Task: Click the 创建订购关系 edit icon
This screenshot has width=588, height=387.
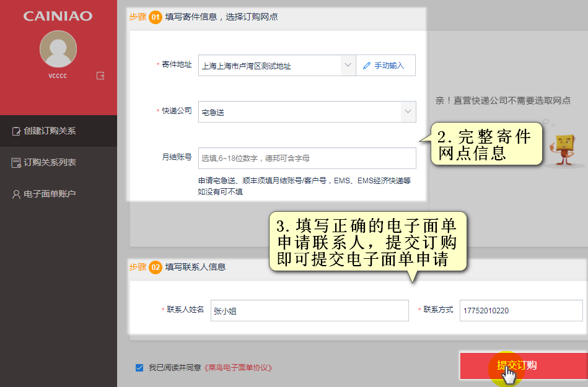Action: pyautogui.click(x=16, y=131)
